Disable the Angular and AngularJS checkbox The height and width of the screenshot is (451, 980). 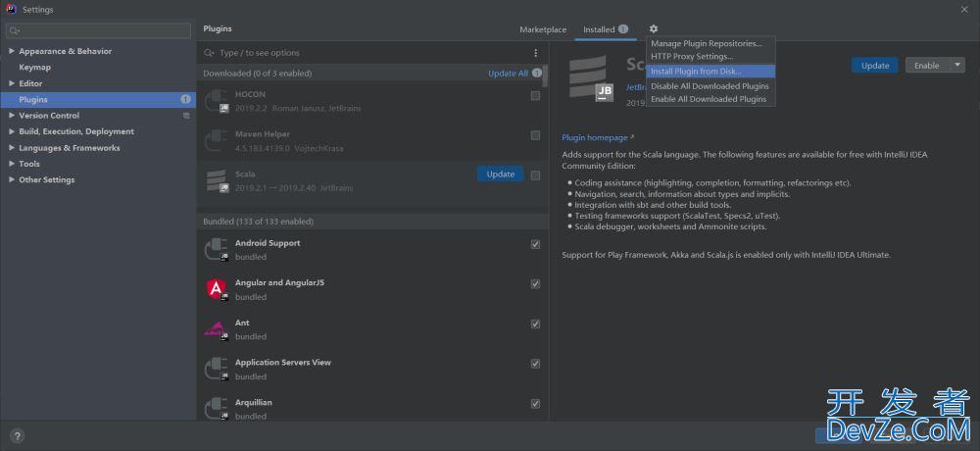coord(536,284)
